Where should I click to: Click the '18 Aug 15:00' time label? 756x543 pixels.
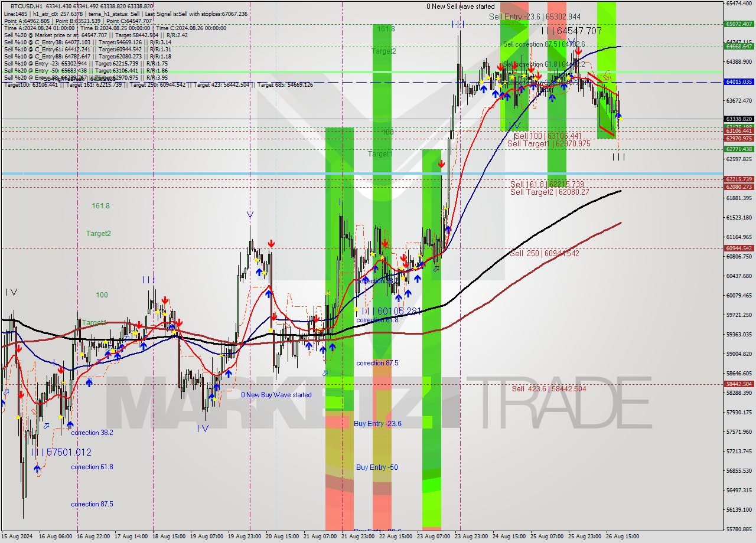(170, 537)
